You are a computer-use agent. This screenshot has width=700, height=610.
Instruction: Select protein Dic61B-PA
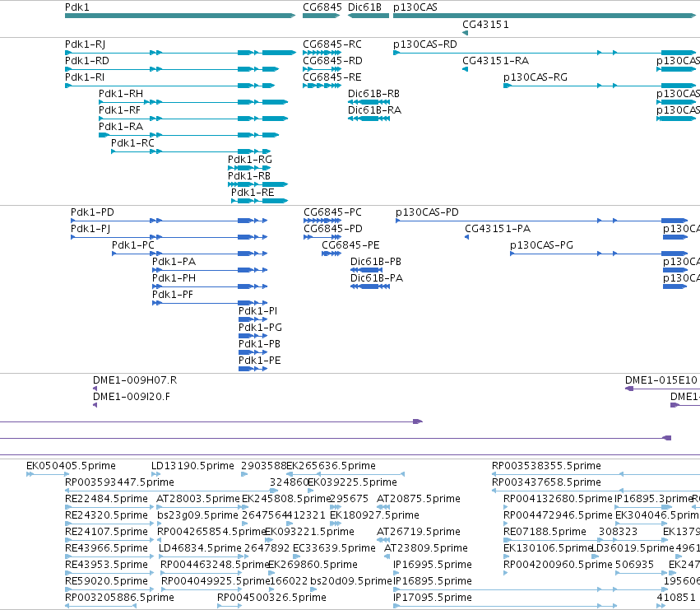[377, 278]
